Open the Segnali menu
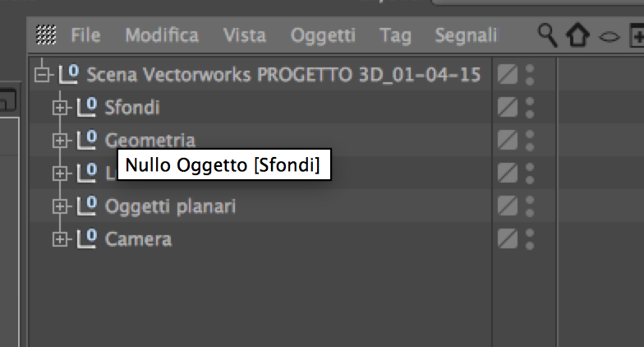The image size is (644, 347). coord(466,35)
